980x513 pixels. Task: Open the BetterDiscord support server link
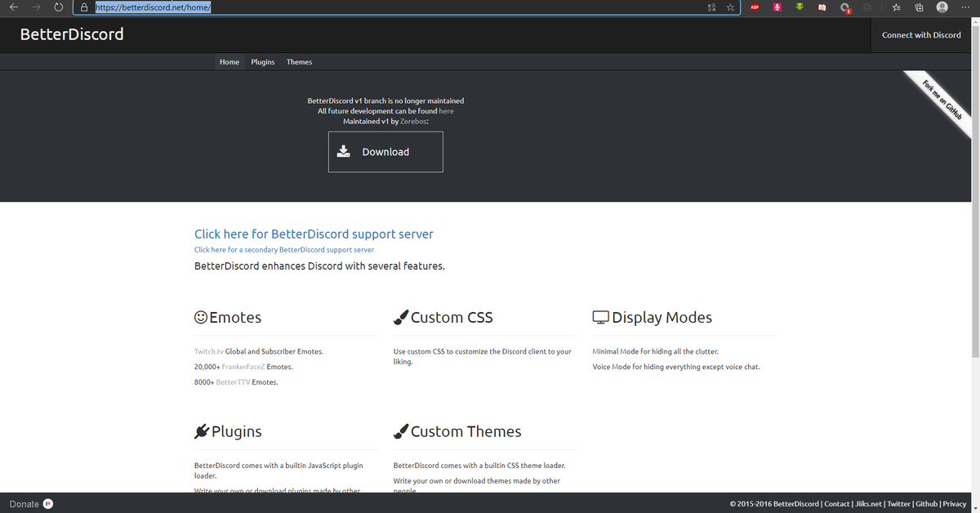314,234
